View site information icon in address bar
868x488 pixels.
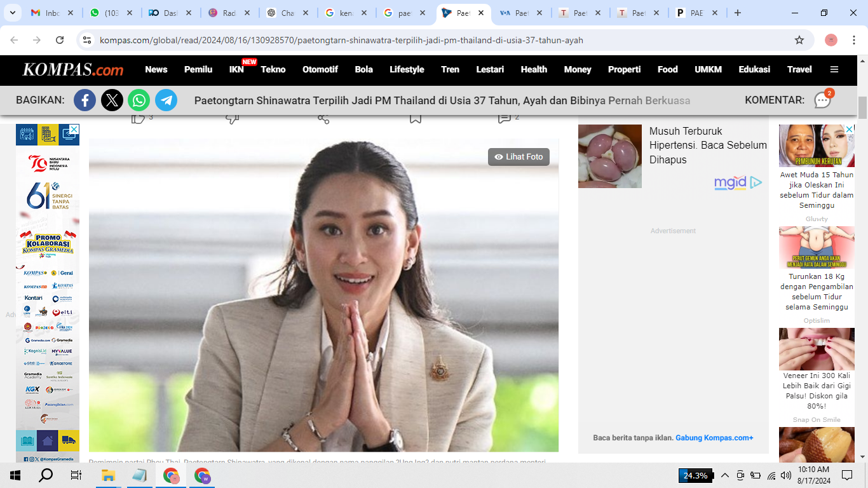click(87, 40)
